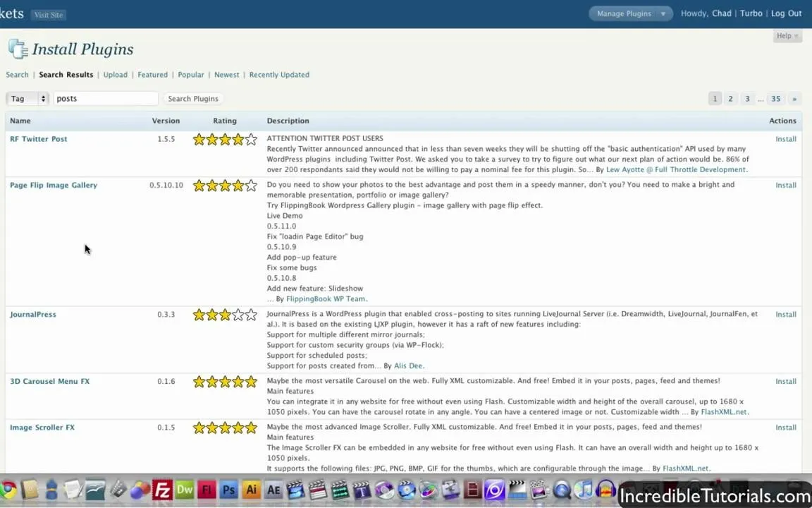Open the FlashXML.net link in the 3D Carousel row

[x=723, y=412]
